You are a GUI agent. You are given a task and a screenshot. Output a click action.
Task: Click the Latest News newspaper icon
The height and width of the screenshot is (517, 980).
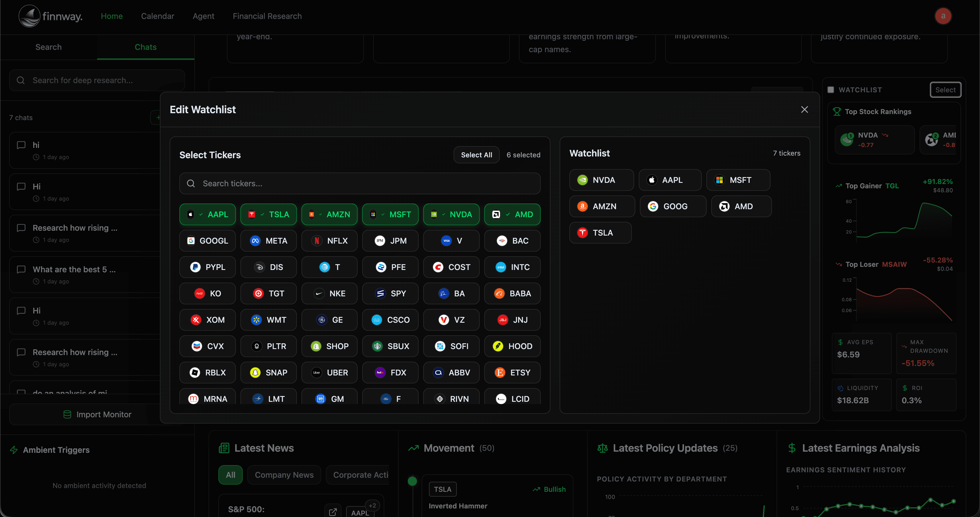224,448
